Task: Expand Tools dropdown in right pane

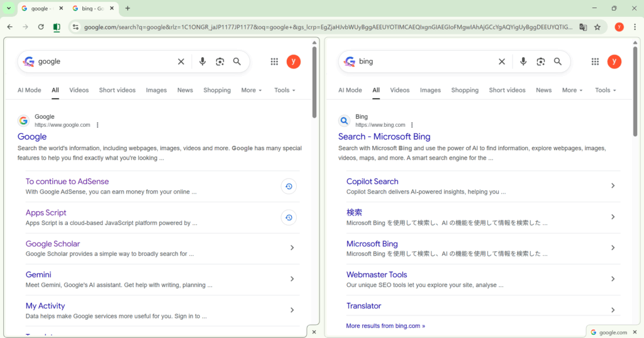Action: coord(606,90)
